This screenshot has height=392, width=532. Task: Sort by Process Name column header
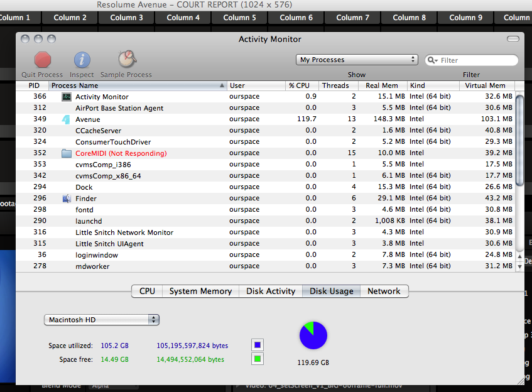pos(138,85)
